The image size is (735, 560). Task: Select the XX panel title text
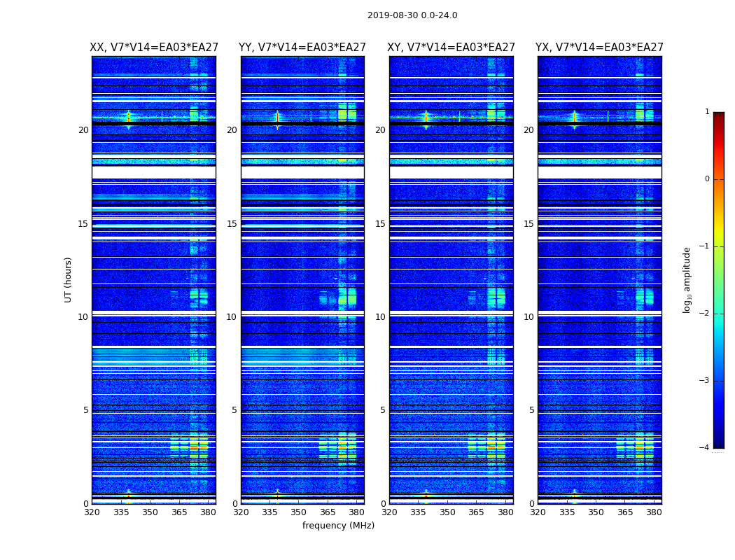[x=154, y=48]
